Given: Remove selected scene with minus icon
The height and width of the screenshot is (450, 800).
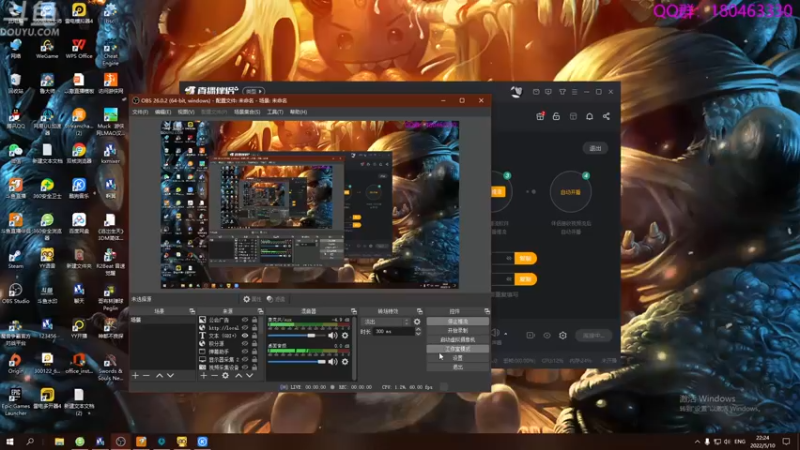Looking at the screenshot, I should tap(146, 376).
